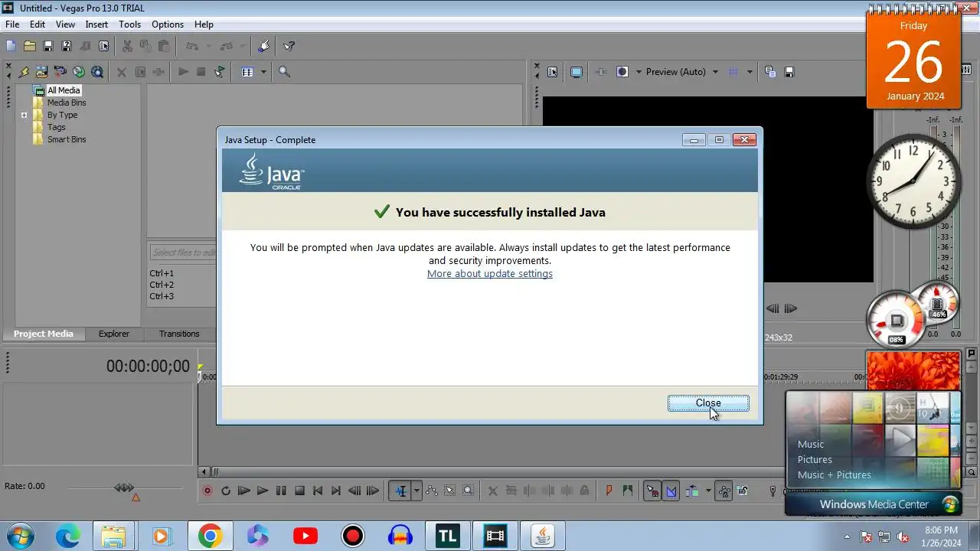This screenshot has height=551, width=980.
Task: Open the Normal Edit tool dropdown arrow
Action: point(416,491)
